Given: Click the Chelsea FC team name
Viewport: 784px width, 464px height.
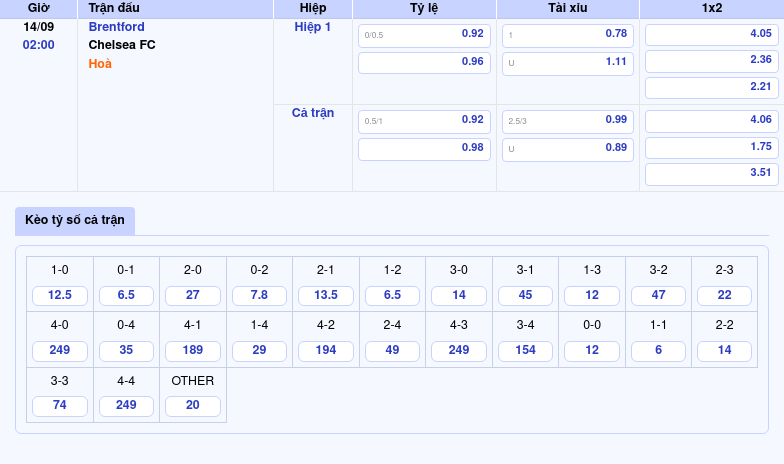Looking at the screenshot, I should pos(122,45).
